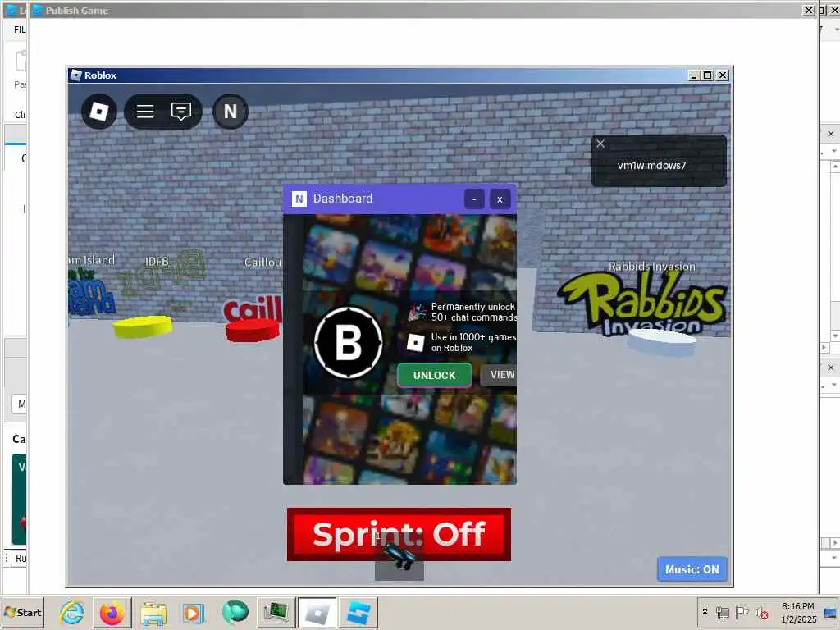The height and width of the screenshot is (630, 840).
Task: Open the hamburger list menu in Roblox
Action: (145, 112)
